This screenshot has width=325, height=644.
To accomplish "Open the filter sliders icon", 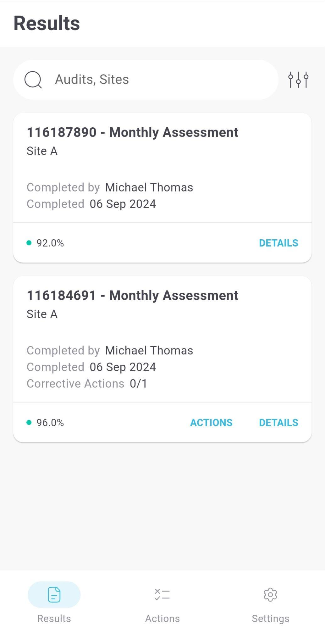I will click(x=298, y=80).
